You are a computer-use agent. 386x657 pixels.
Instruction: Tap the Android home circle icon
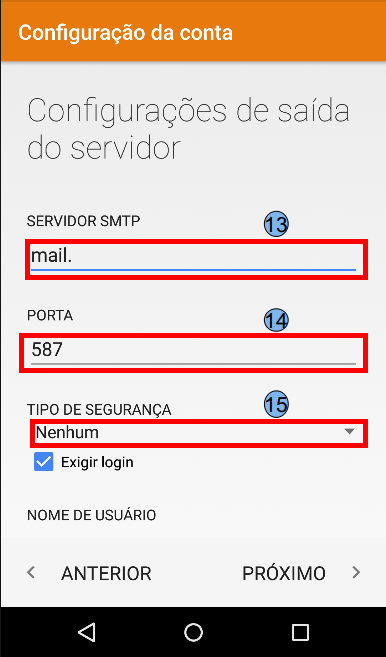point(193,632)
